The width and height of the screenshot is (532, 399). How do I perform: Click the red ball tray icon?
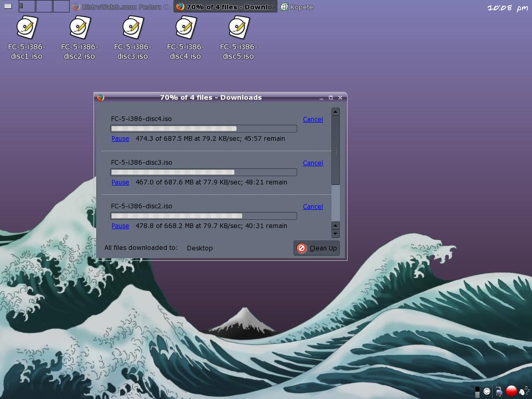[511, 391]
